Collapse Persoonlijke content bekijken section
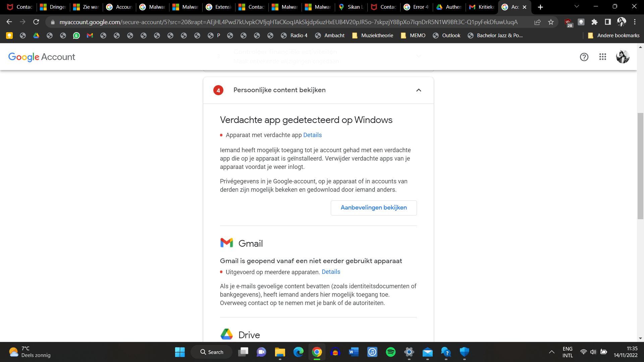This screenshot has height=362, width=644. [419, 90]
